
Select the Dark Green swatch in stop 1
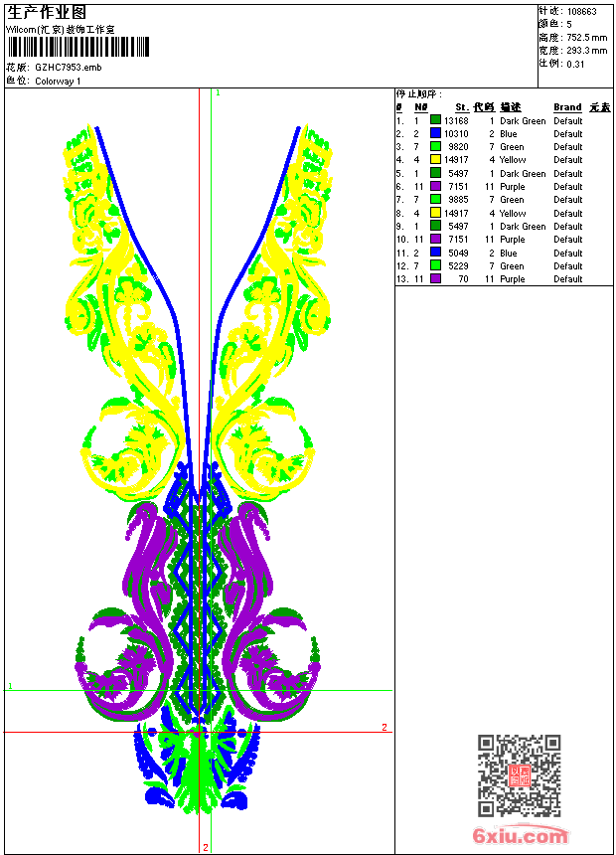point(435,120)
